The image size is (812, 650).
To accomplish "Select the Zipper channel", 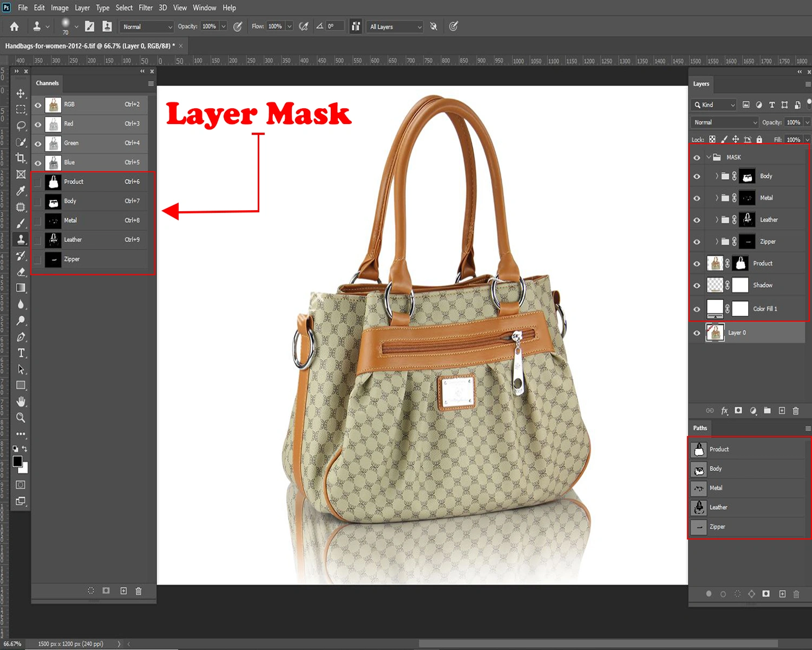I will tap(72, 259).
